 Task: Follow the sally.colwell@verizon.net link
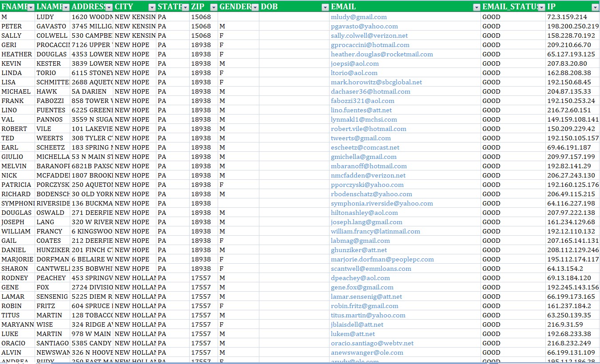tap(370, 36)
